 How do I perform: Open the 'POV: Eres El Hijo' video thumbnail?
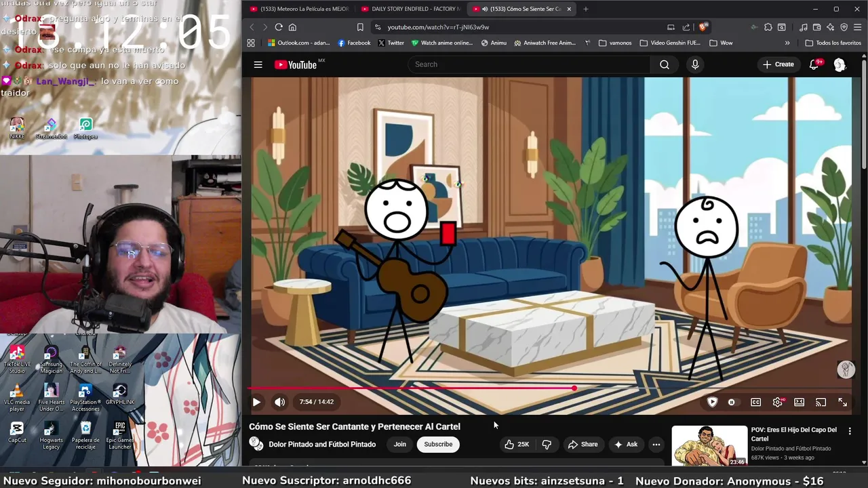coord(709,446)
